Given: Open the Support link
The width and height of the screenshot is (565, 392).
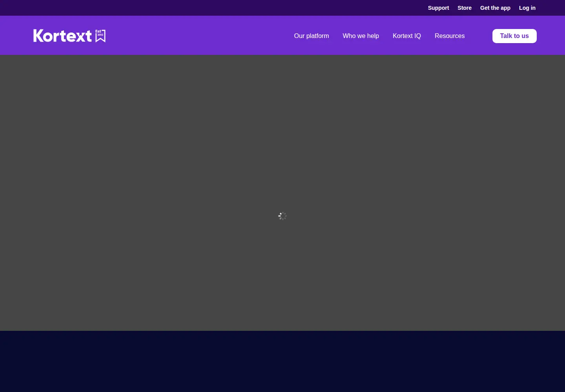Looking at the screenshot, I should (438, 8).
